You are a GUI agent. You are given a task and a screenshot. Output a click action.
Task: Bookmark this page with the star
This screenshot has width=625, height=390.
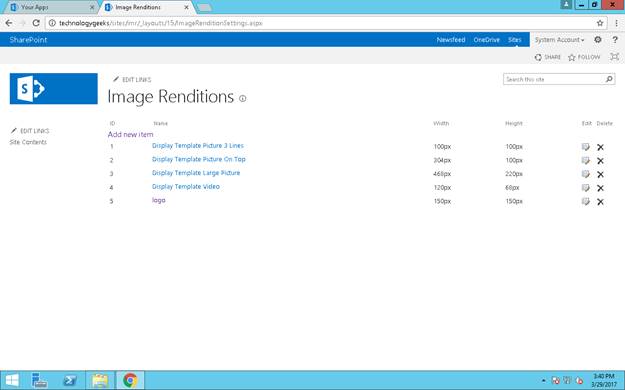(600, 23)
